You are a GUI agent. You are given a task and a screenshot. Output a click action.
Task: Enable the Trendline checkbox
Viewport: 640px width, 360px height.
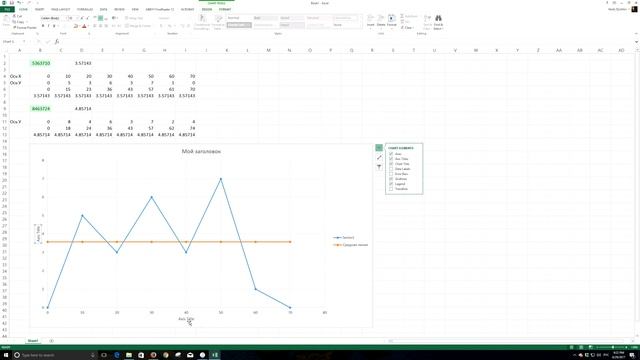point(391,189)
